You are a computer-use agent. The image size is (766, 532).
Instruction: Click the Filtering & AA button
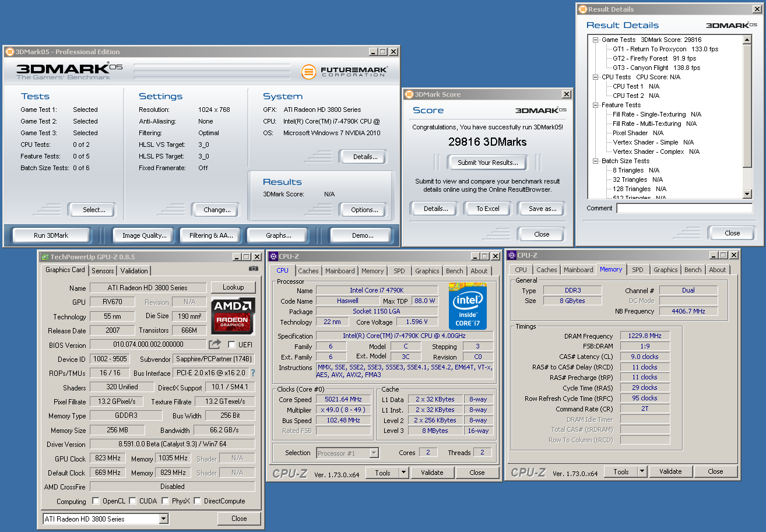tap(211, 235)
